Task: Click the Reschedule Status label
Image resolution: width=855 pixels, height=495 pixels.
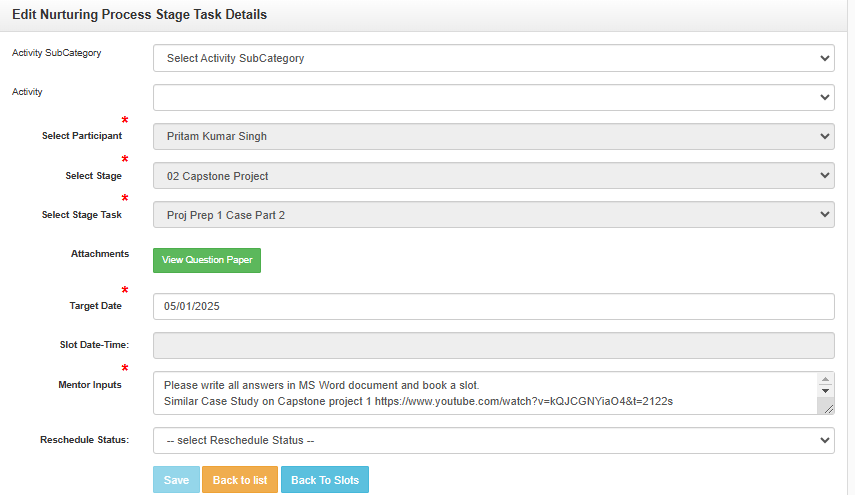Action: tap(84, 440)
